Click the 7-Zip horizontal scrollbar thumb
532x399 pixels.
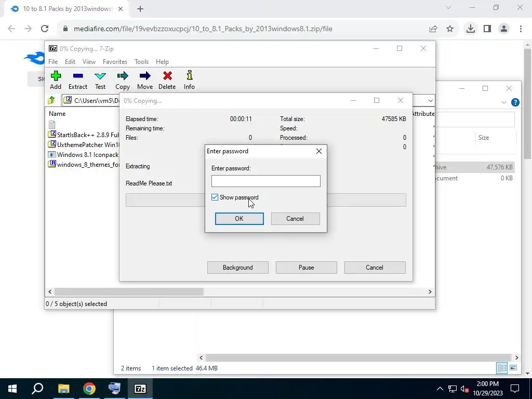pyautogui.click(x=129, y=292)
